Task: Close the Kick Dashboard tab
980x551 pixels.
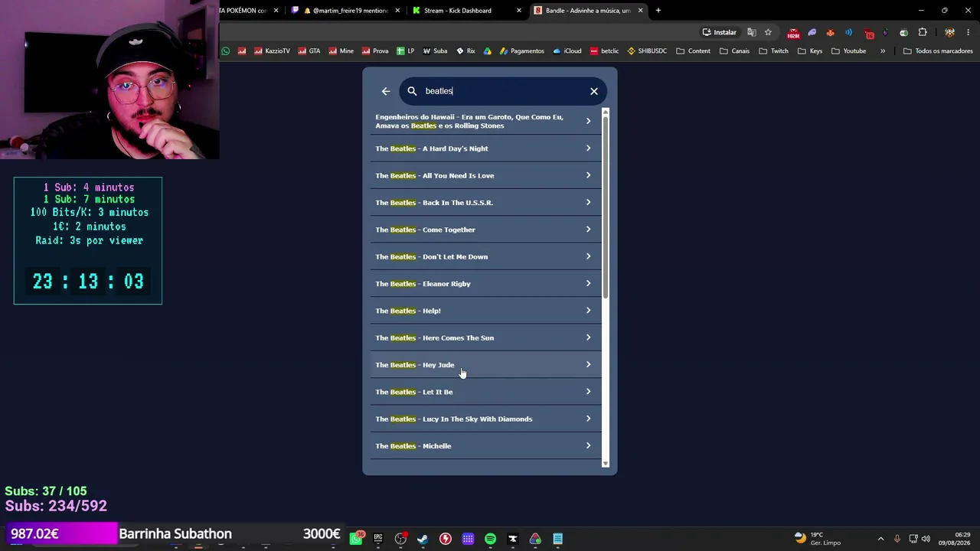Action: click(519, 11)
